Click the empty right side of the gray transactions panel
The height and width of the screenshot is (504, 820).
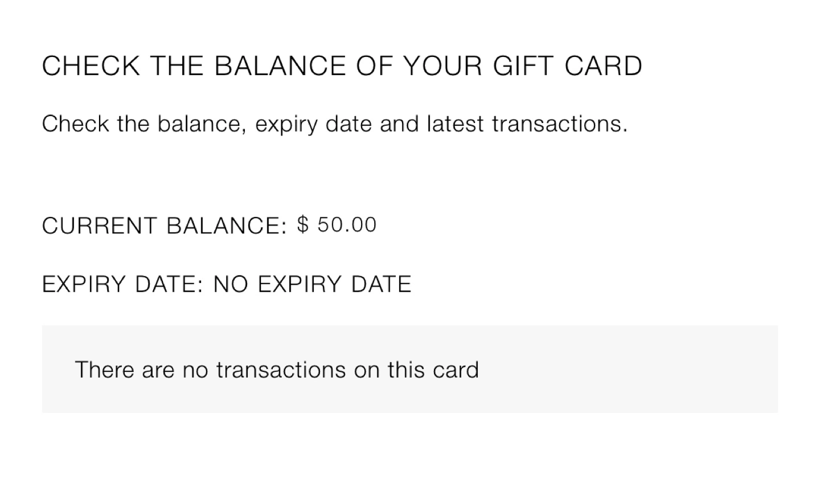[655, 369]
